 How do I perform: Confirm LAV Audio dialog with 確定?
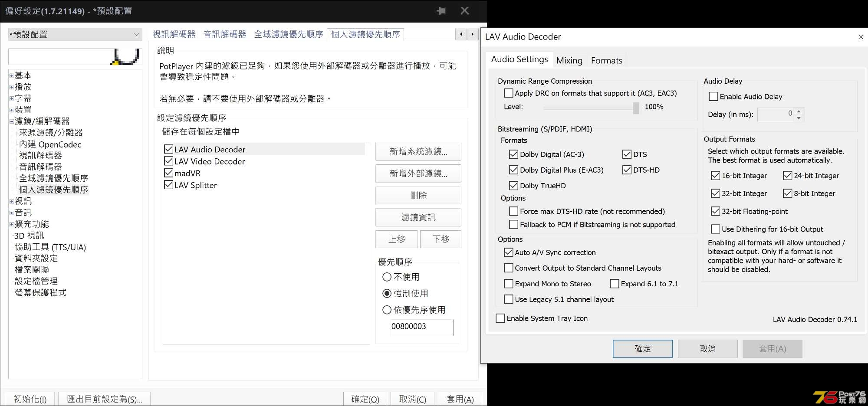pyautogui.click(x=643, y=349)
